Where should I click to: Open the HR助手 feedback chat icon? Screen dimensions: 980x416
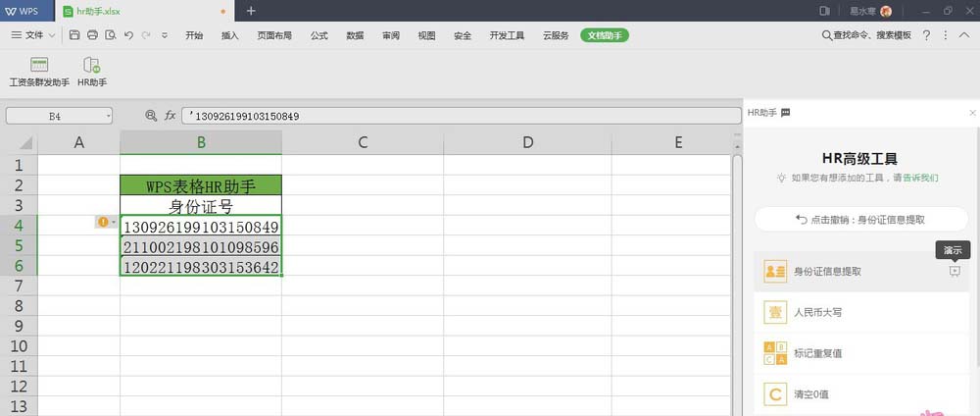786,113
